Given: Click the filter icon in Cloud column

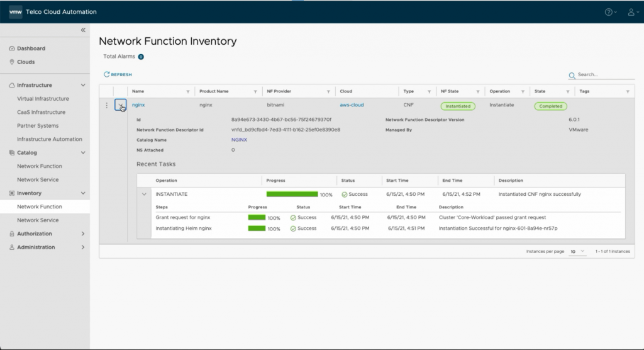Looking at the screenshot, I should (392, 92).
